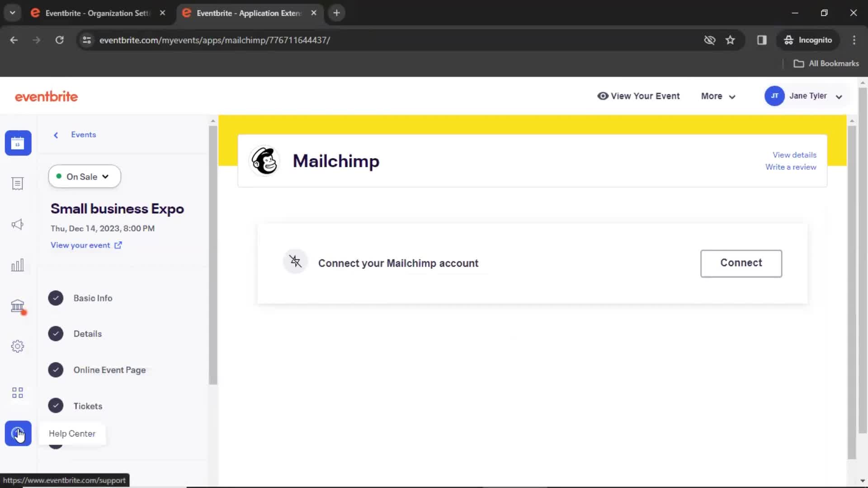Click the View details link
The width and height of the screenshot is (868, 488).
tap(794, 155)
